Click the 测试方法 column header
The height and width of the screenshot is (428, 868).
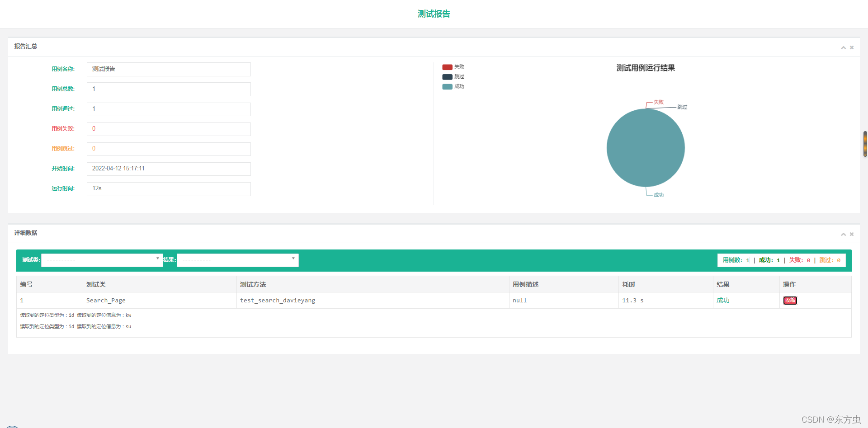pos(373,284)
